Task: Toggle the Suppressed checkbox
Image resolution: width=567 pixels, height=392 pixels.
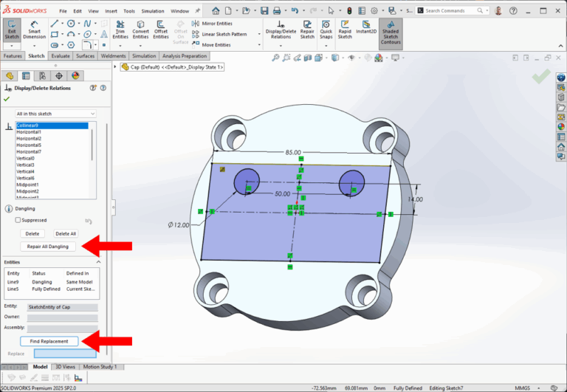Action: pyautogui.click(x=18, y=220)
